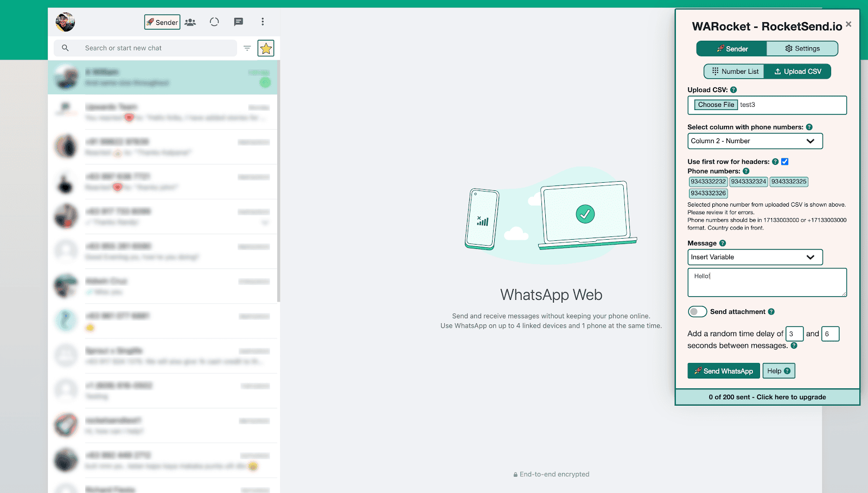Click help icon next to Upload CSV
This screenshot has height=493, width=868.
click(x=733, y=90)
